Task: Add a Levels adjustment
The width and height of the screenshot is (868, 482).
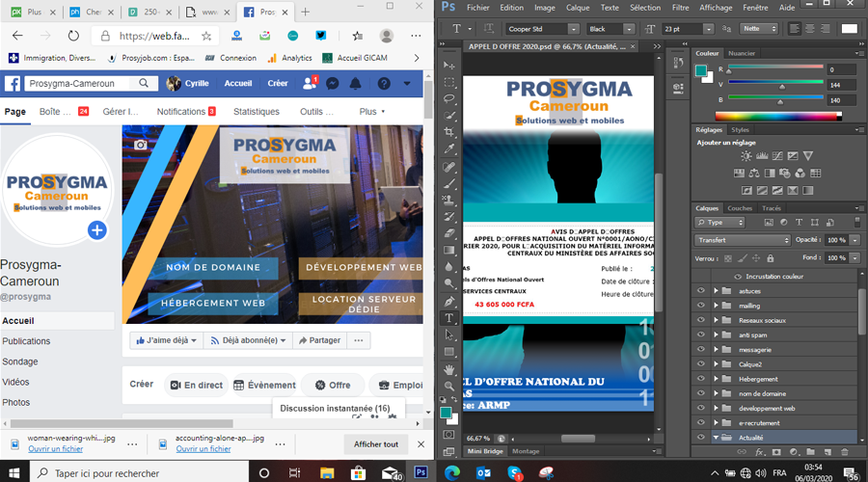Action: click(762, 156)
